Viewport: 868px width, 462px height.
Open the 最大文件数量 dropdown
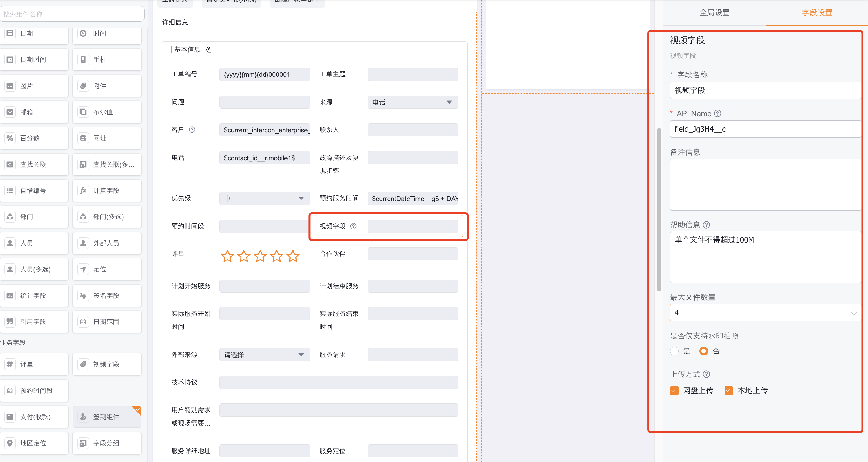[765, 313]
